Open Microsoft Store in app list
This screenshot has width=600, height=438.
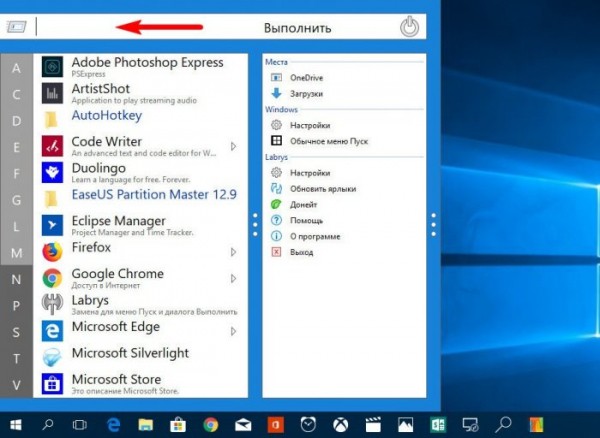click(x=140, y=384)
